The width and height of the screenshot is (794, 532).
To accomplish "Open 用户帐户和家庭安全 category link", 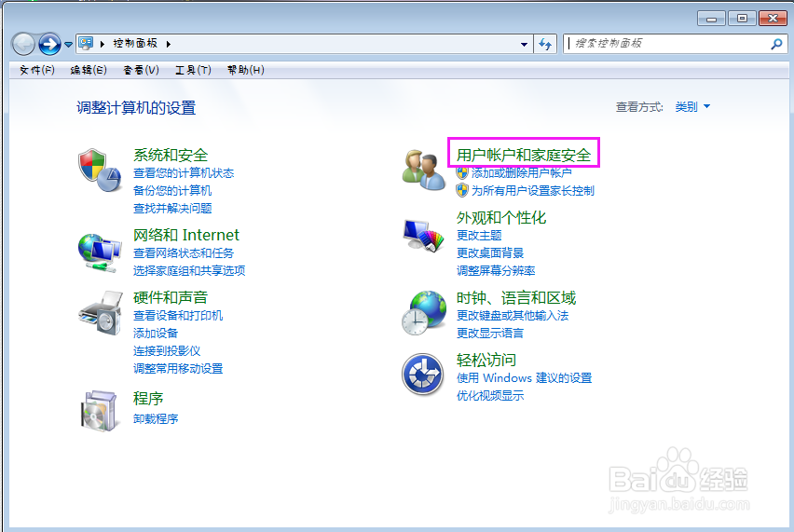I will [x=524, y=155].
